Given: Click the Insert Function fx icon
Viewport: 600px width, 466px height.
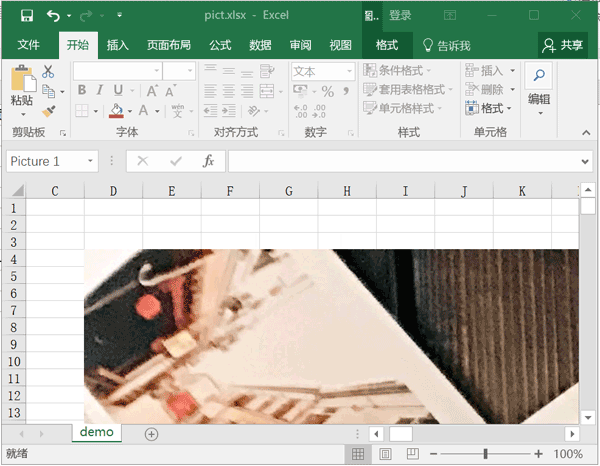Looking at the screenshot, I should point(208,161).
